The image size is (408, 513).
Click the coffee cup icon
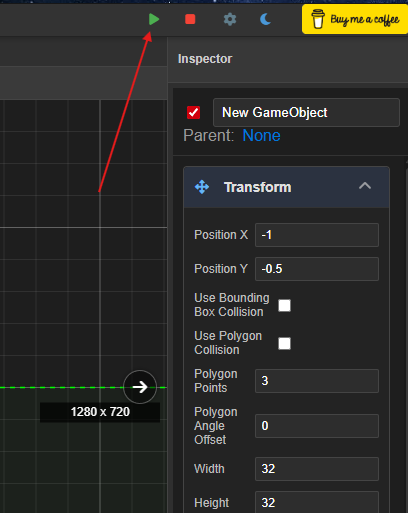(318, 19)
